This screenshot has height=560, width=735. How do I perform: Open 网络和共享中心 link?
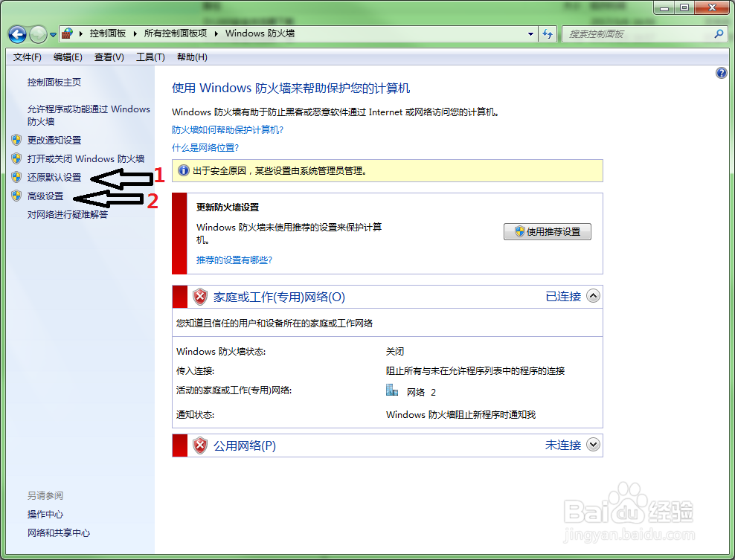pos(59,532)
